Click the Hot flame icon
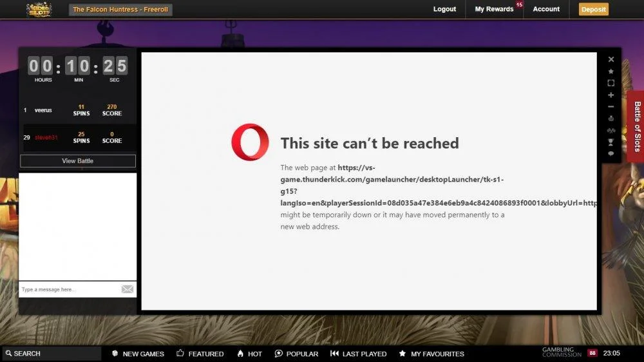The width and height of the screenshot is (644, 362). [x=241, y=354]
